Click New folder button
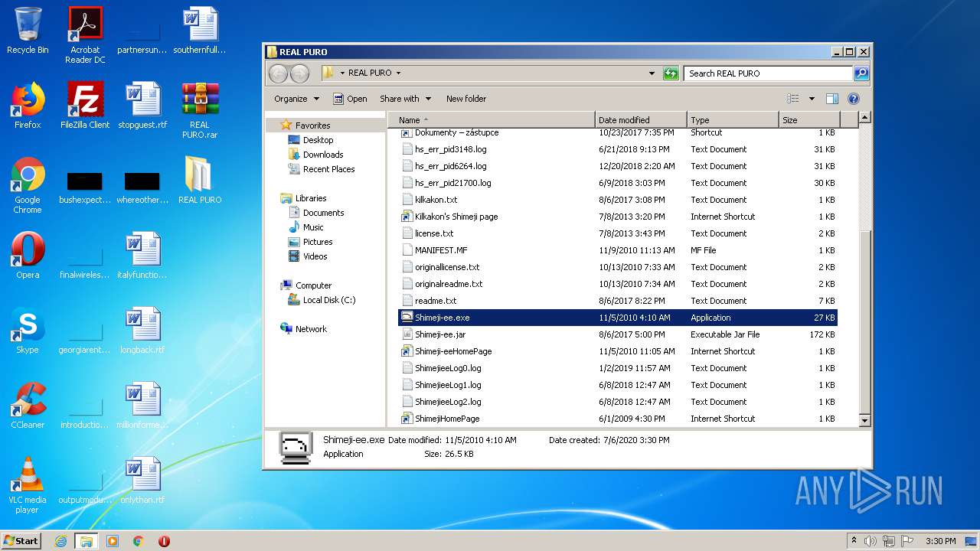Image resolution: width=980 pixels, height=551 pixels. tap(466, 99)
